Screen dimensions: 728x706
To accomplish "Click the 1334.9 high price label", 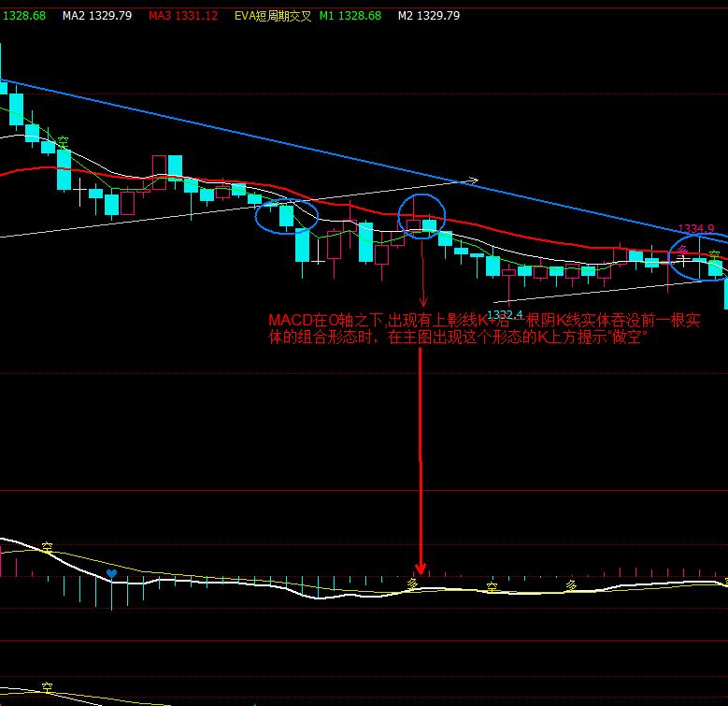I will click(x=695, y=228).
